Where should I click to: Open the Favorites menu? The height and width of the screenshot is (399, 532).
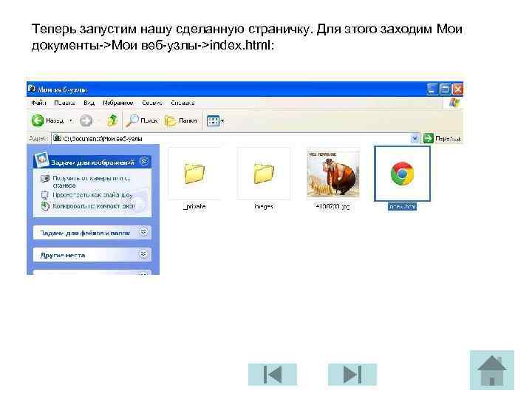click(x=117, y=103)
